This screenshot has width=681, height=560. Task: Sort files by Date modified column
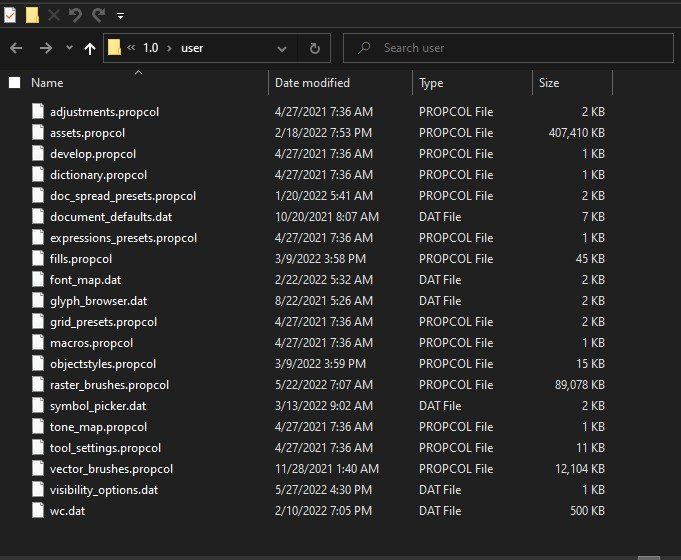[x=312, y=83]
